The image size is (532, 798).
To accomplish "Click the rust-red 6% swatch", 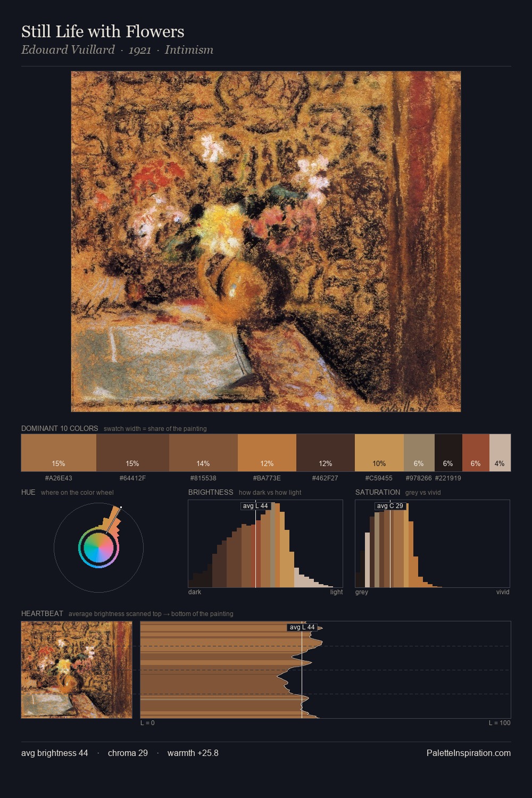I will (476, 453).
